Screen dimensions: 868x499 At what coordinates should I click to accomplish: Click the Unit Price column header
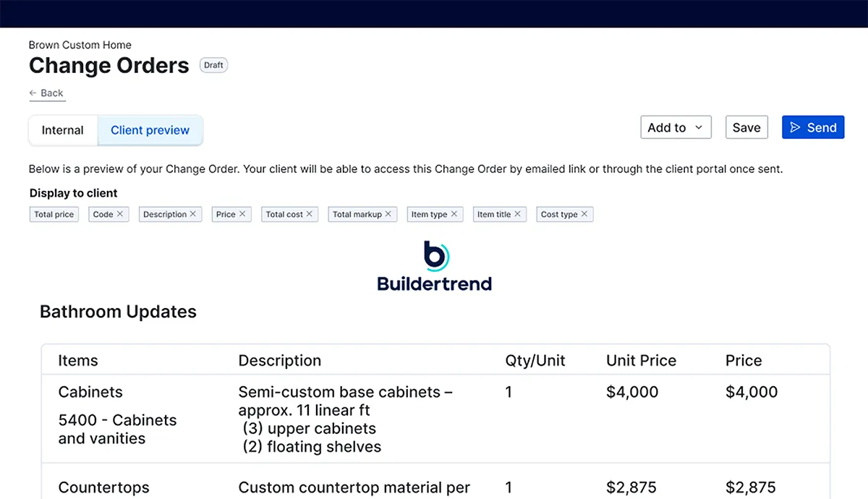(641, 360)
